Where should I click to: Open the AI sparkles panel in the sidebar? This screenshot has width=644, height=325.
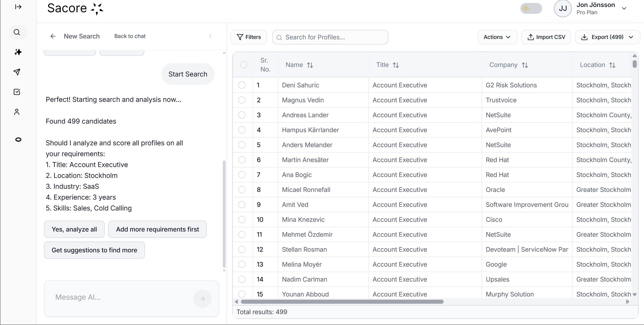17,52
